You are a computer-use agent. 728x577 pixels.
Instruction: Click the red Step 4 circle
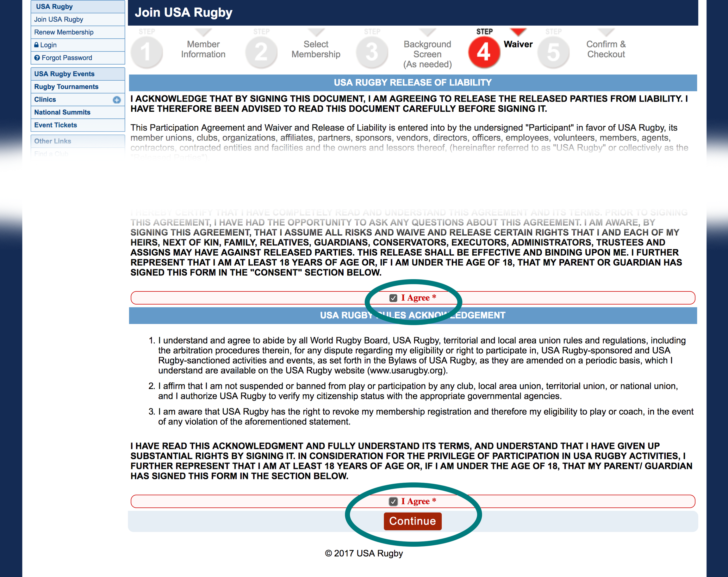[484, 52]
